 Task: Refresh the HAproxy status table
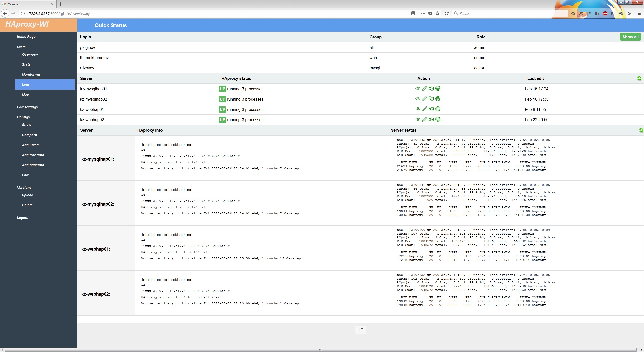(639, 78)
